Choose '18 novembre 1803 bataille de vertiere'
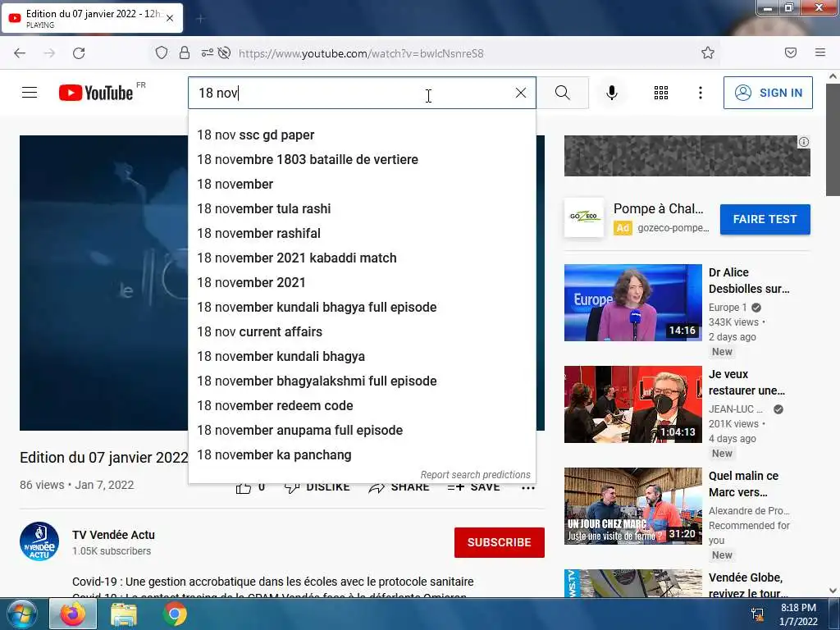 362,160
